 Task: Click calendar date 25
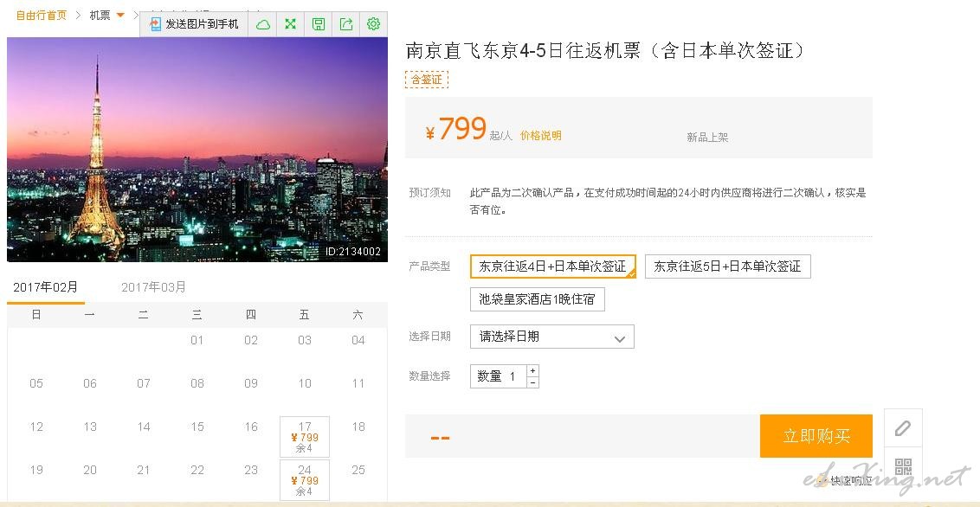click(358, 470)
